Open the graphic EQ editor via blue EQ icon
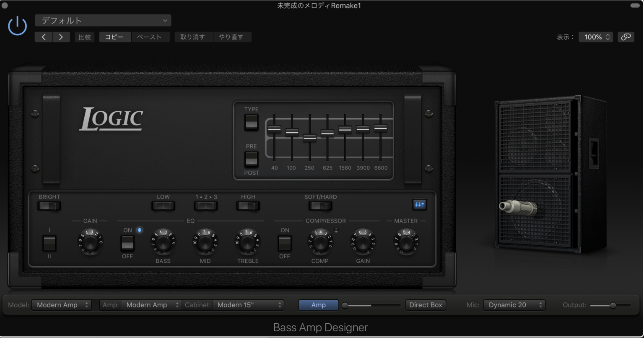Image resolution: width=644 pixels, height=338 pixels. pyautogui.click(x=419, y=204)
